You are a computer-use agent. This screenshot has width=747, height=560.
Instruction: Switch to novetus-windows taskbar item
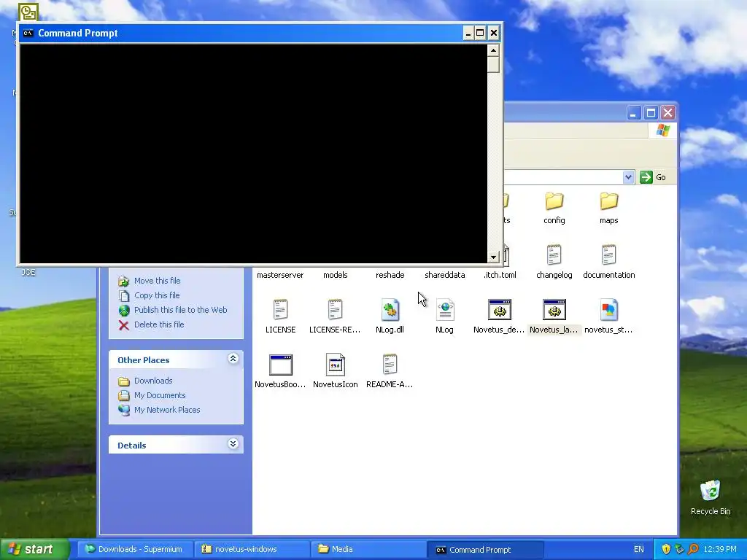coord(252,549)
